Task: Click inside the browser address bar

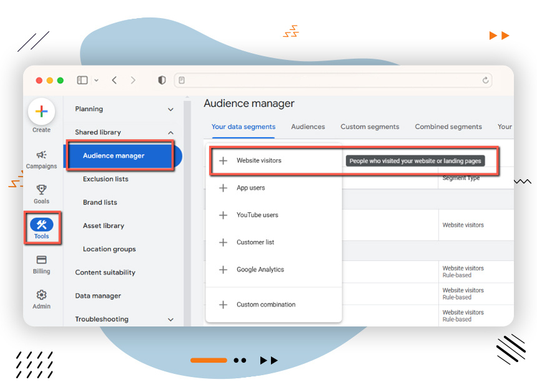Action: 331,80
